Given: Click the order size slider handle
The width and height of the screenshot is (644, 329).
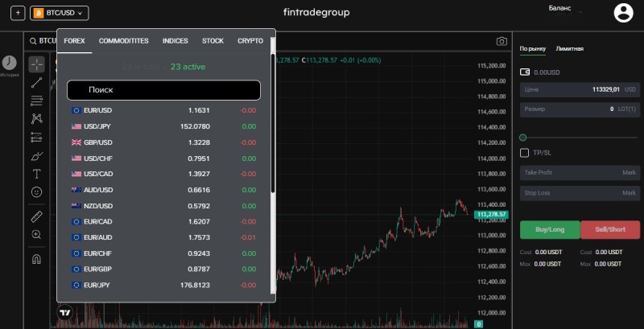Looking at the screenshot, I should 522,138.
